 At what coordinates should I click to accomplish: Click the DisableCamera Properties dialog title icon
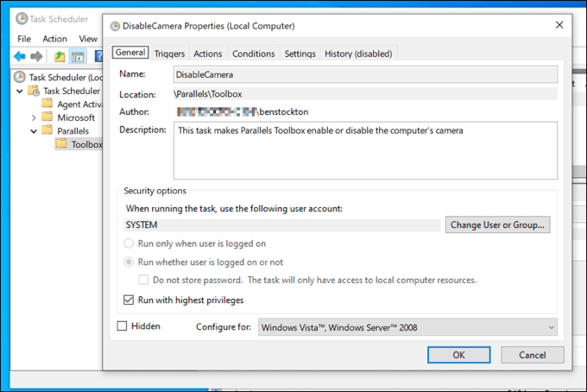(x=115, y=26)
